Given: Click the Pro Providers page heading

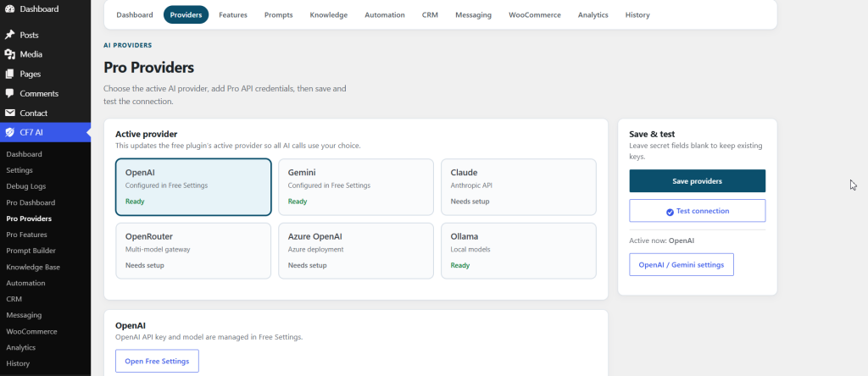Looking at the screenshot, I should click(x=149, y=68).
